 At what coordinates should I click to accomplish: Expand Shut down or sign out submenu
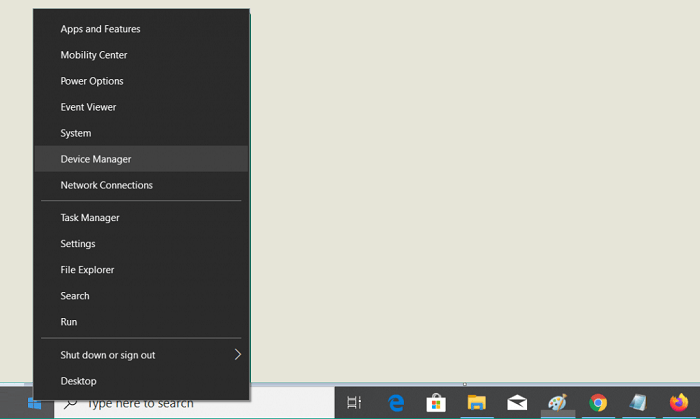tap(141, 355)
